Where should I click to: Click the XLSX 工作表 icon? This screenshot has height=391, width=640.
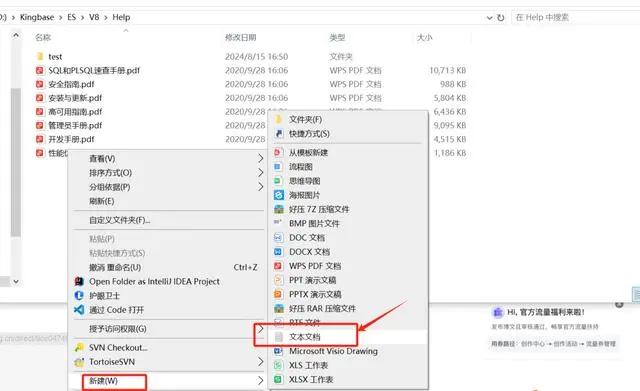tap(278, 380)
